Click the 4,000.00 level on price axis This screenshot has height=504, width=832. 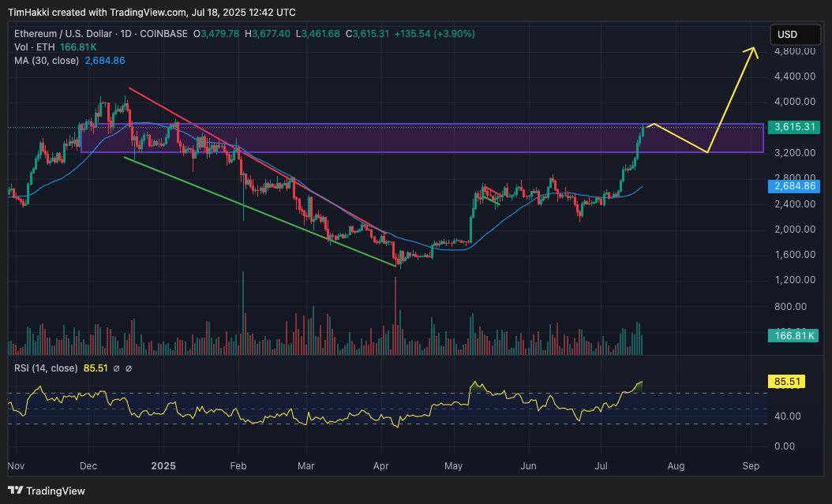point(795,101)
